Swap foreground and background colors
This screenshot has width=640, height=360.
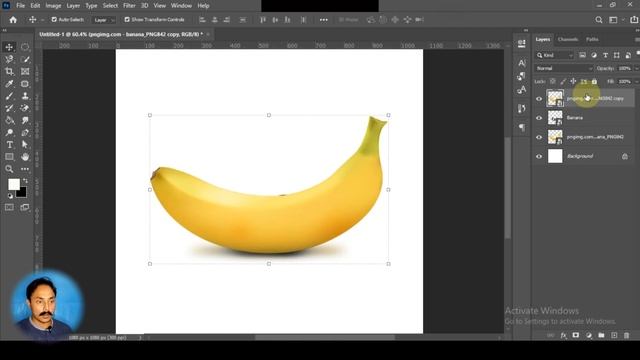[x=25, y=180]
